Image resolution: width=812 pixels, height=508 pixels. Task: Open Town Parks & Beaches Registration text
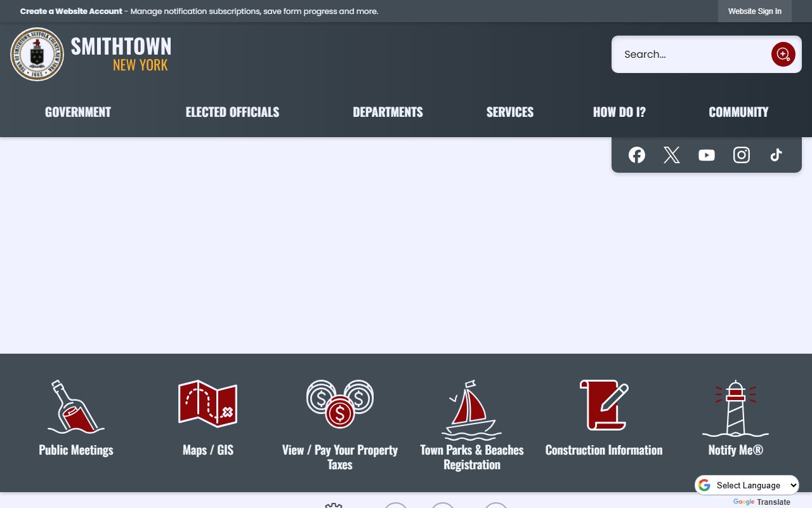tap(472, 457)
